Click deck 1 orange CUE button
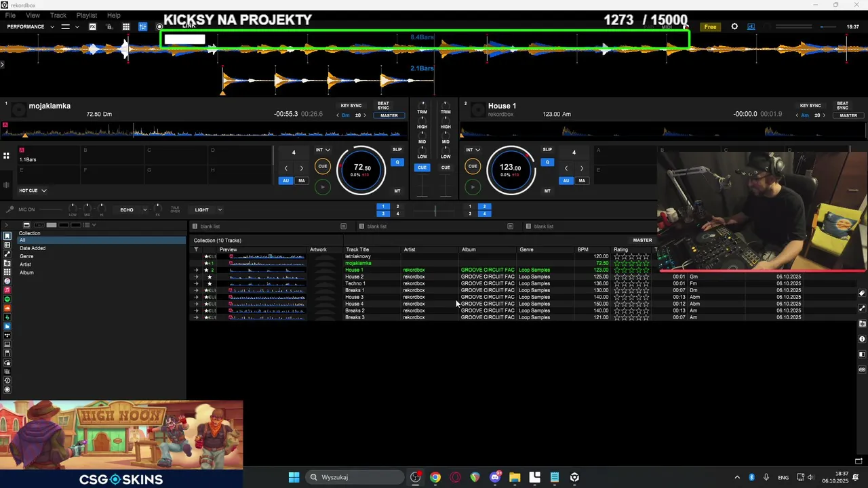The width and height of the screenshot is (868, 488). (323, 166)
